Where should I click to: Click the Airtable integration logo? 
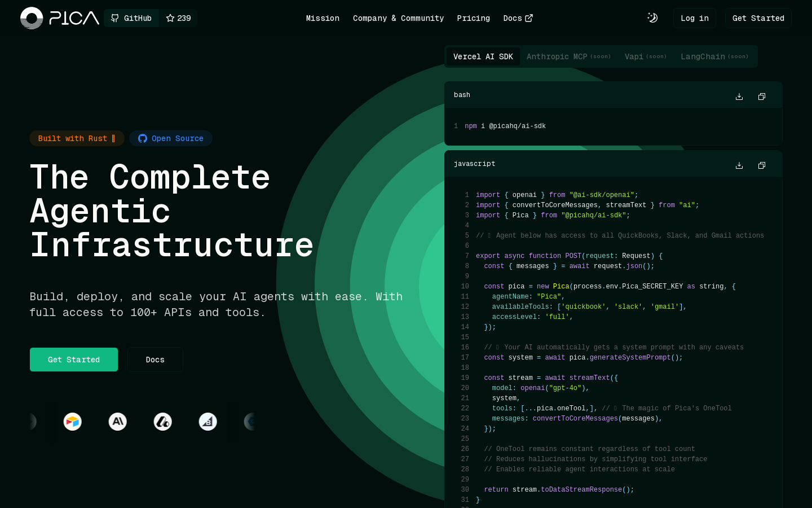point(73,422)
